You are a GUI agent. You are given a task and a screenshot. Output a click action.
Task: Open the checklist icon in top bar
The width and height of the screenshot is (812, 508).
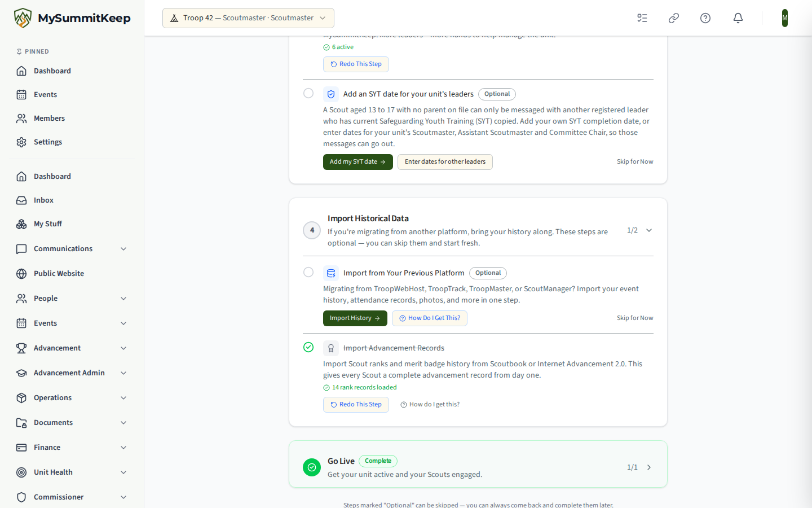pos(642,18)
